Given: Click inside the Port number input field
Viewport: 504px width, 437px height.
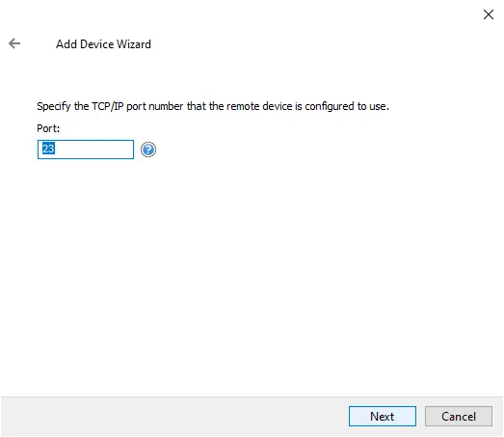Looking at the screenshot, I should pyautogui.click(x=86, y=150).
